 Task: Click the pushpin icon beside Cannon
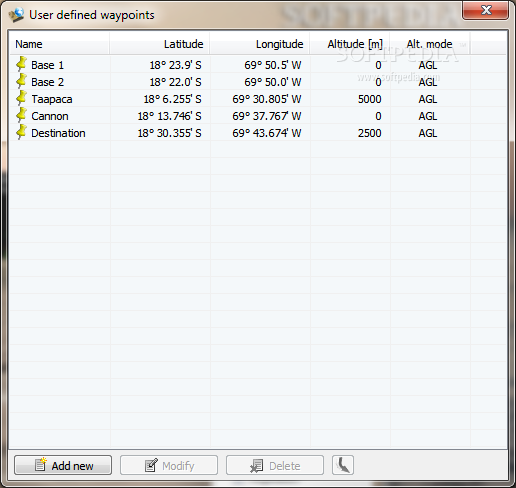tap(22, 115)
